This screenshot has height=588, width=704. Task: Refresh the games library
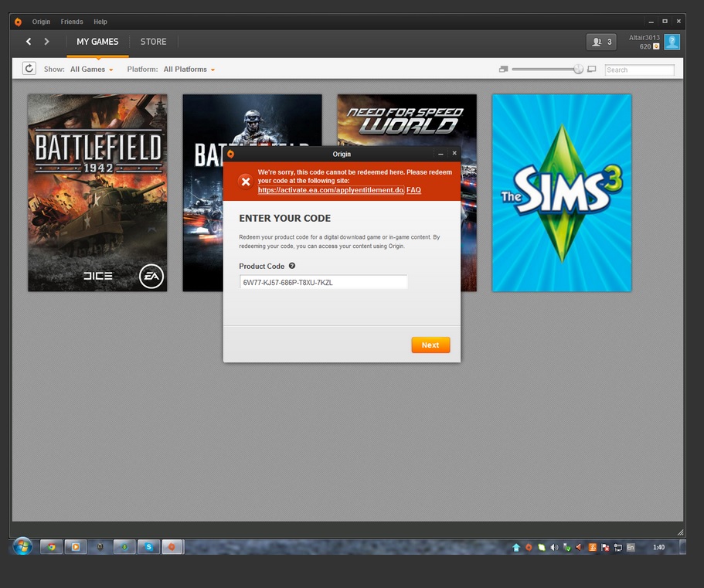tap(29, 68)
